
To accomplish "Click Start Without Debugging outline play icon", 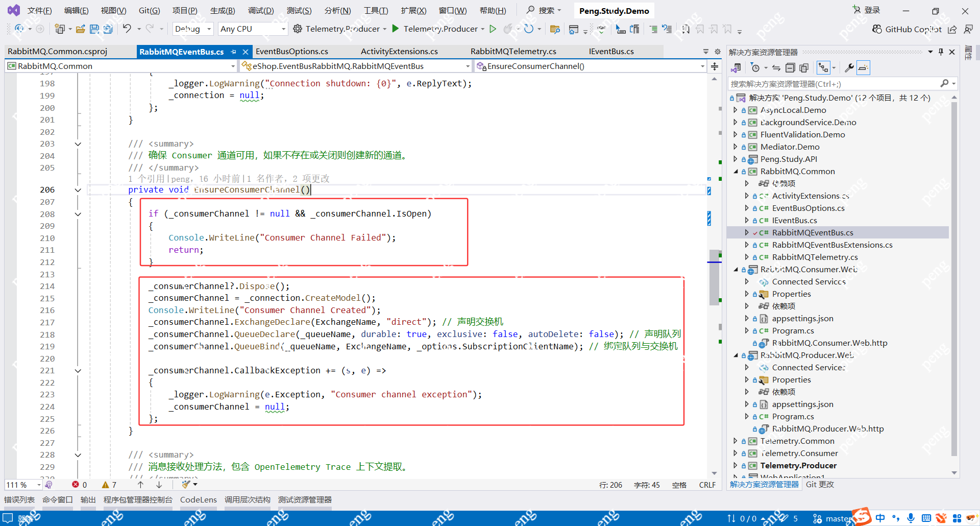I will pyautogui.click(x=493, y=29).
